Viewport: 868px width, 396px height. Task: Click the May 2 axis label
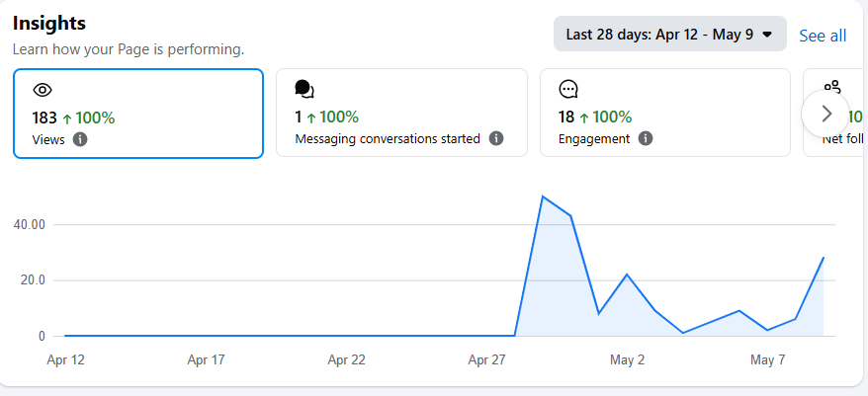pyautogui.click(x=627, y=360)
